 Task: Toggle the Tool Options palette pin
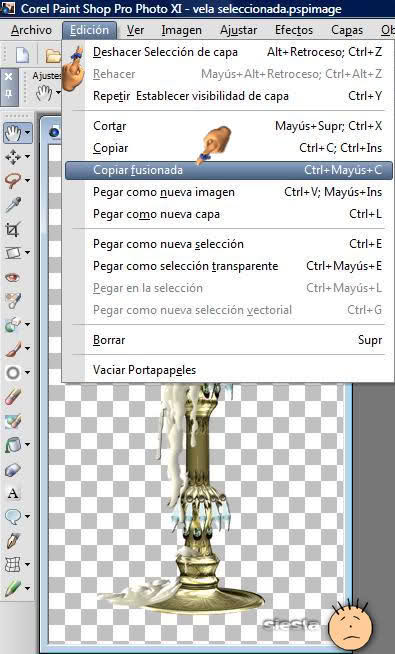8,93
